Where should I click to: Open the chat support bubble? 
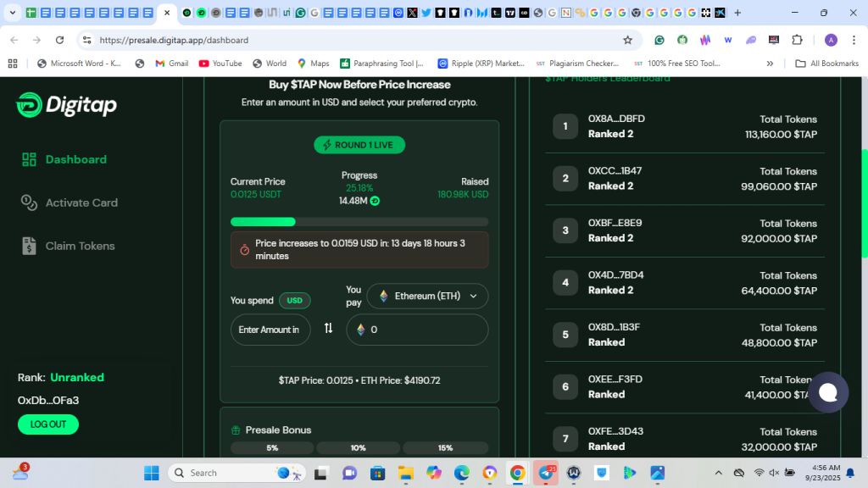tap(828, 392)
